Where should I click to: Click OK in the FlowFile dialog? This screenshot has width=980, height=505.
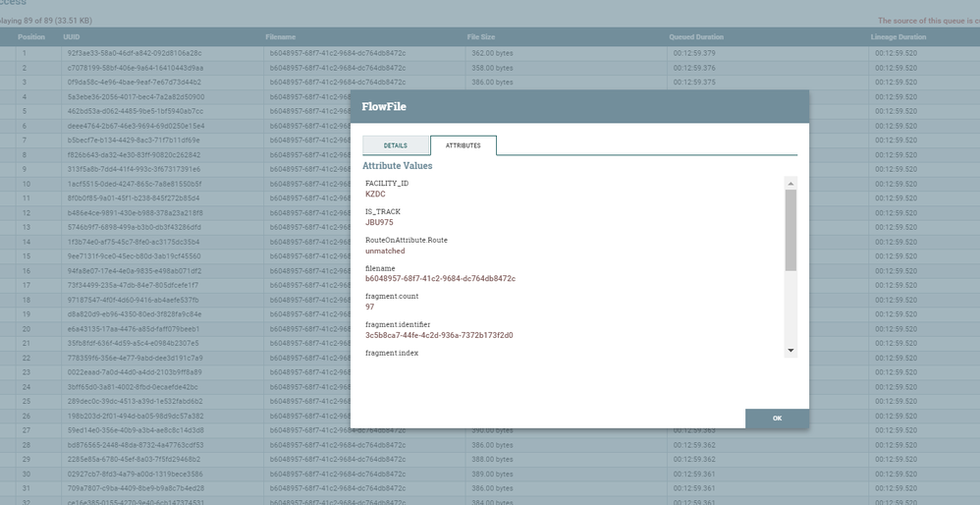click(x=777, y=419)
